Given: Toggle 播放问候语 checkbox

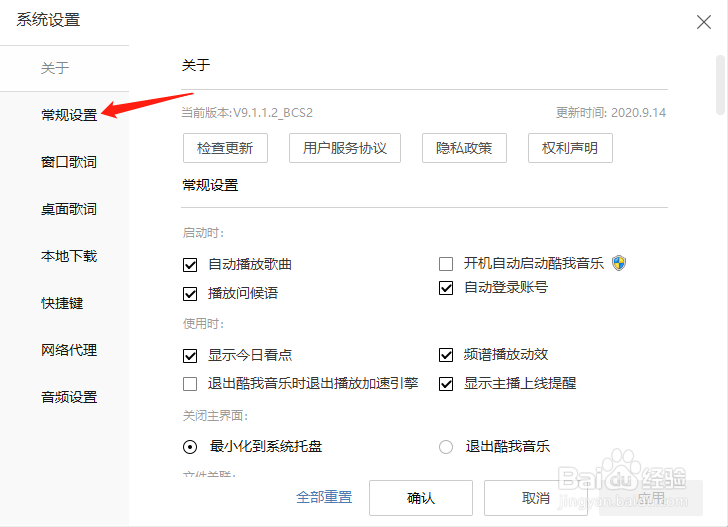Looking at the screenshot, I should click(x=190, y=294).
